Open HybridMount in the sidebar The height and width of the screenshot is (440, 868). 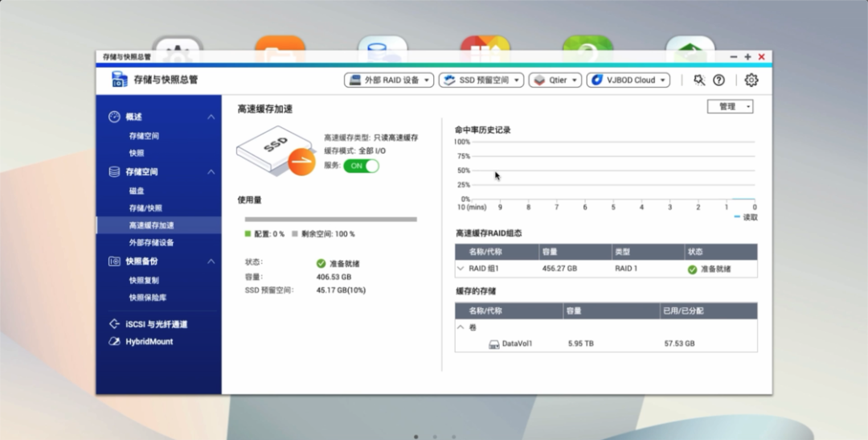tap(149, 341)
